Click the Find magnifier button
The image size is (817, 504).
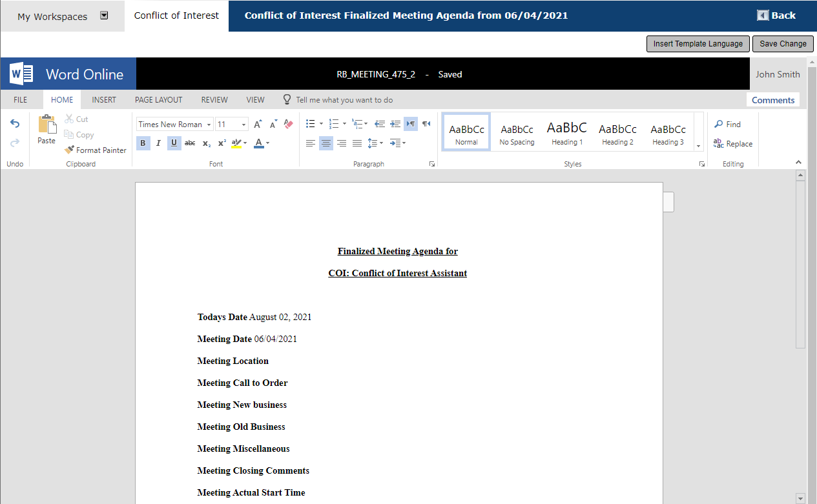click(x=727, y=124)
